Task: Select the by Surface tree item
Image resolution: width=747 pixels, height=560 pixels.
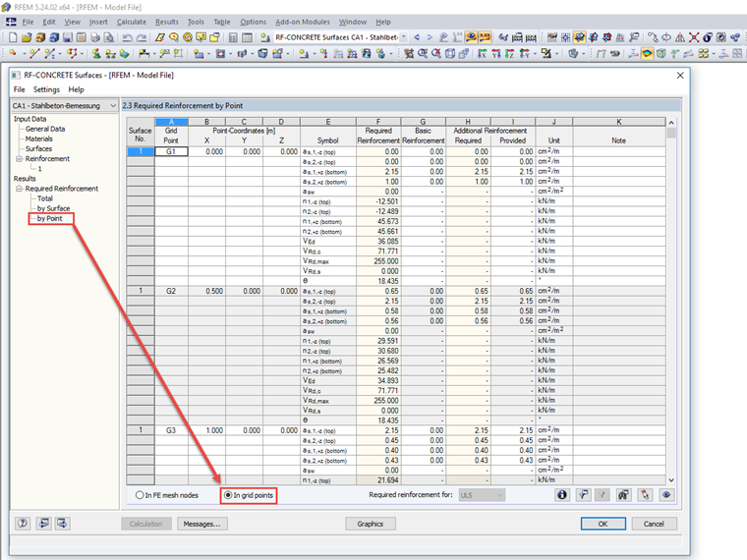Action: click(53, 208)
